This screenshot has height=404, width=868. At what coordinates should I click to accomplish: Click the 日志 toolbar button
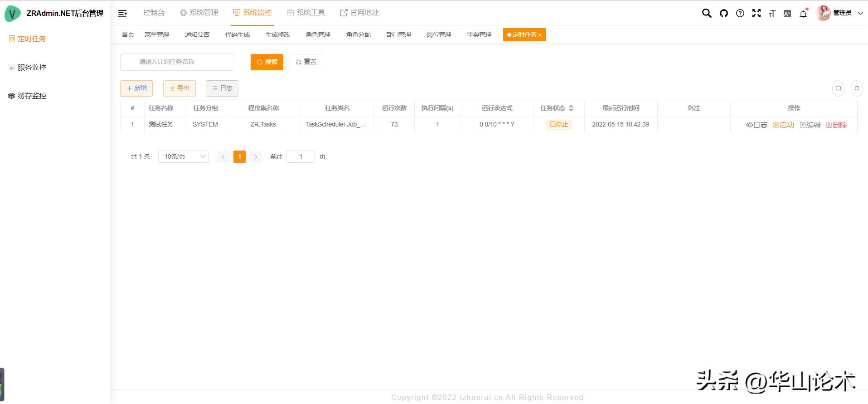pyautogui.click(x=222, y=88)
